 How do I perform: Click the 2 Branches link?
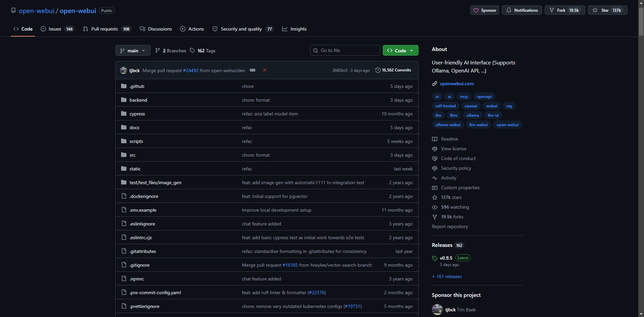(x=171, y=51)
